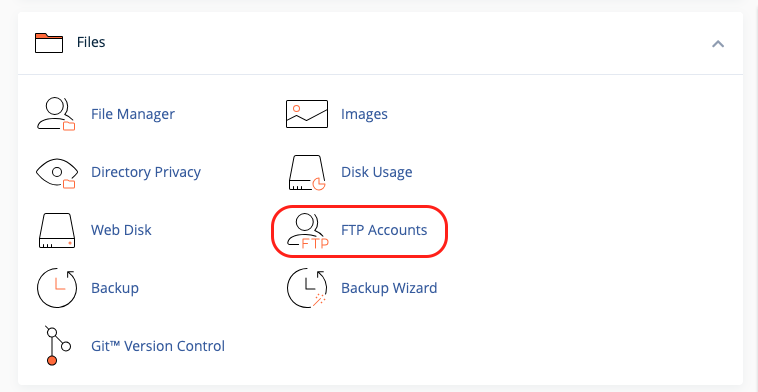Start the Backup Wizard link
The image size is (758, 392).
[x=389, y=288]
